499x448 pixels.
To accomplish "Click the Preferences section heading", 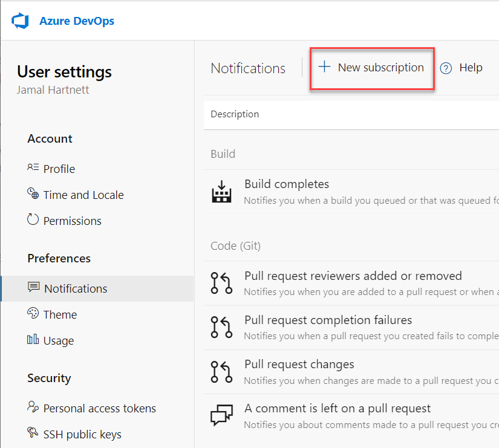I will [59, 258].
